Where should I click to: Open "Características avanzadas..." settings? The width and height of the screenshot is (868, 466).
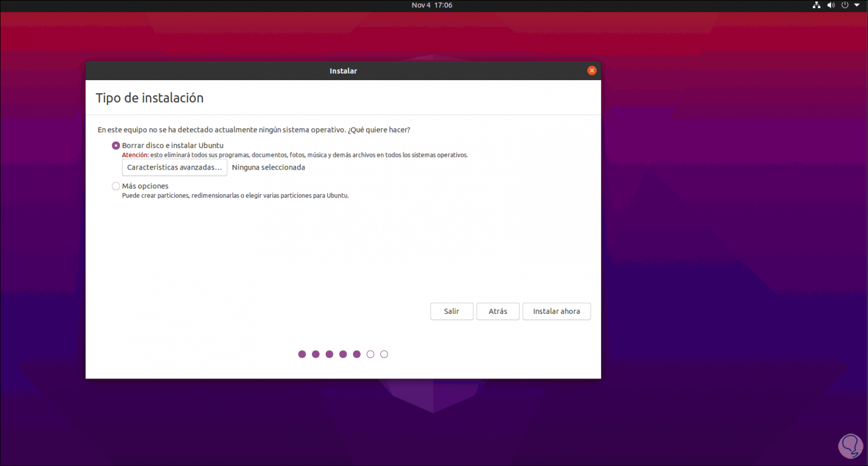pyautogui.click(x=175, y=167)
